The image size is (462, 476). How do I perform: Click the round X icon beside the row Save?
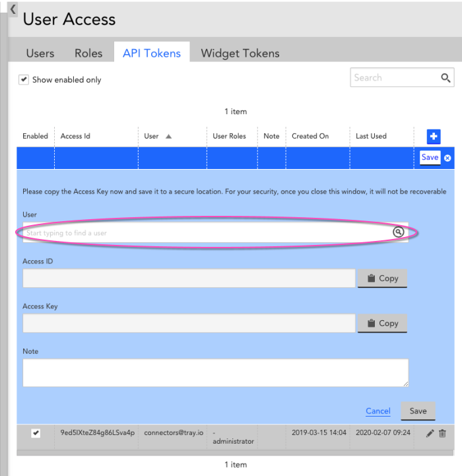click(x=448, y=158)
